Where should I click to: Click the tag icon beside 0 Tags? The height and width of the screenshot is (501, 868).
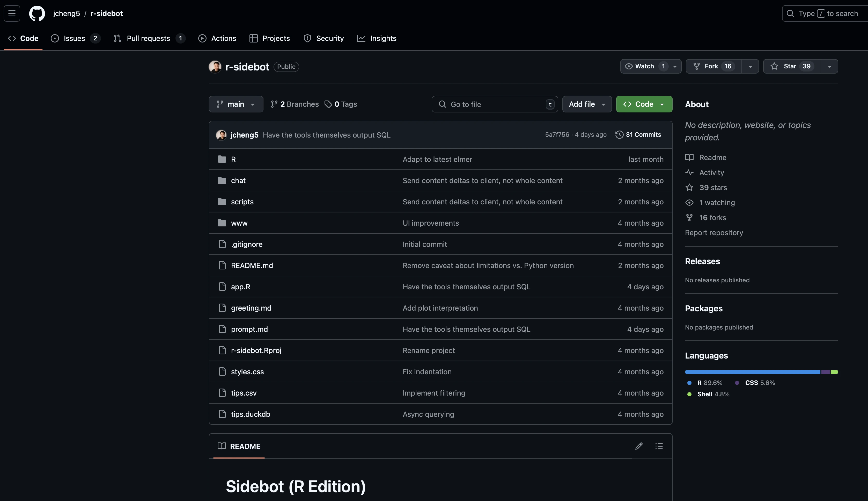[328, 104]
